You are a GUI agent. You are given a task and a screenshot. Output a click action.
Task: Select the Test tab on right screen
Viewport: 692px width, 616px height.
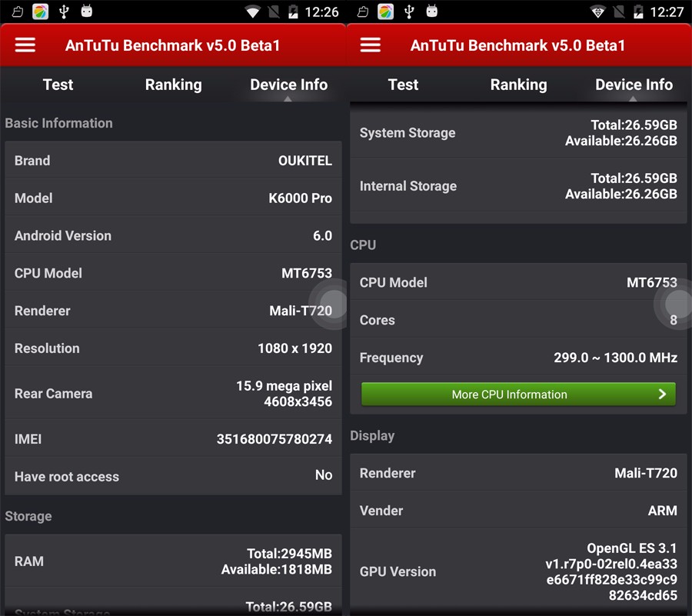(x=403, y=85)
